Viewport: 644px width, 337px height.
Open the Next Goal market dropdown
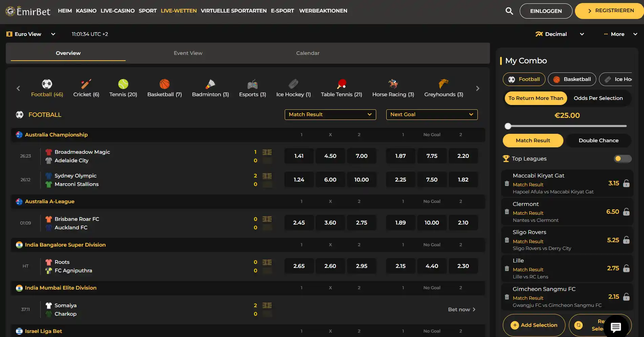click(432, 114)
